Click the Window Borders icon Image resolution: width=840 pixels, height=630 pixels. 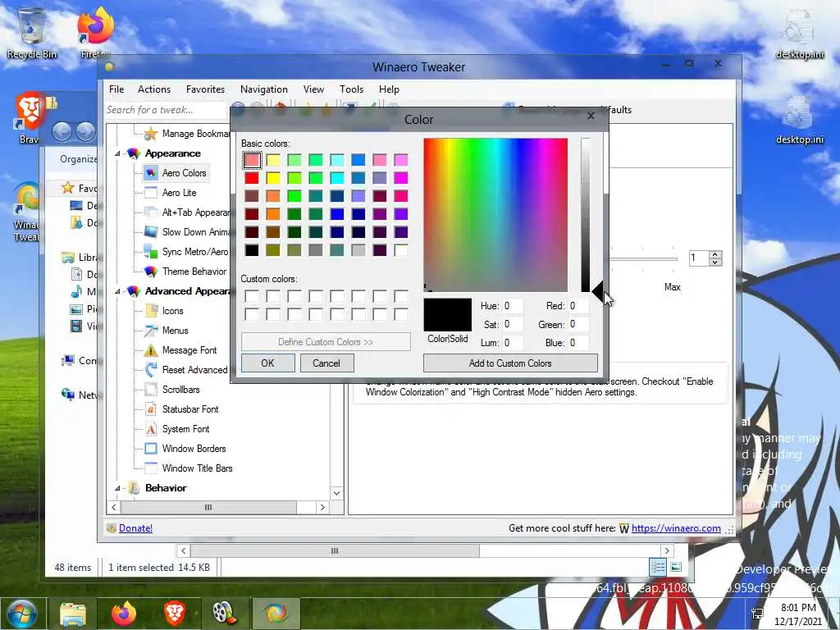pyautogui.click(x=151, y=449)
